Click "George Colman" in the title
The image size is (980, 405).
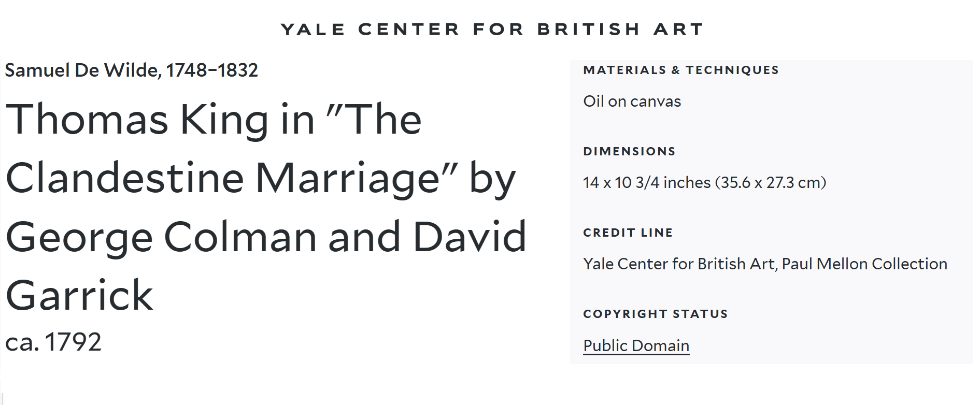(161, 237)
